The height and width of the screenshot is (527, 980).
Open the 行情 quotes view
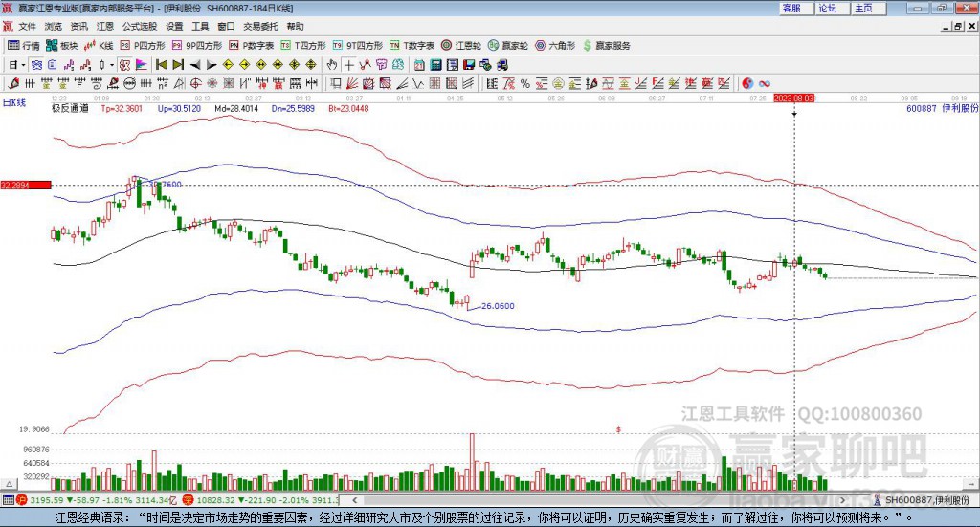pos(24,46)
